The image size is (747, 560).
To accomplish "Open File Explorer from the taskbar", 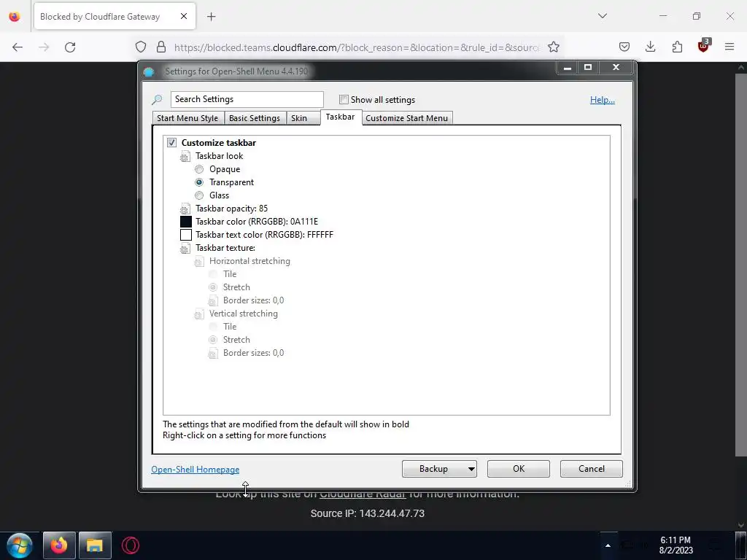I will coord(95,545).
